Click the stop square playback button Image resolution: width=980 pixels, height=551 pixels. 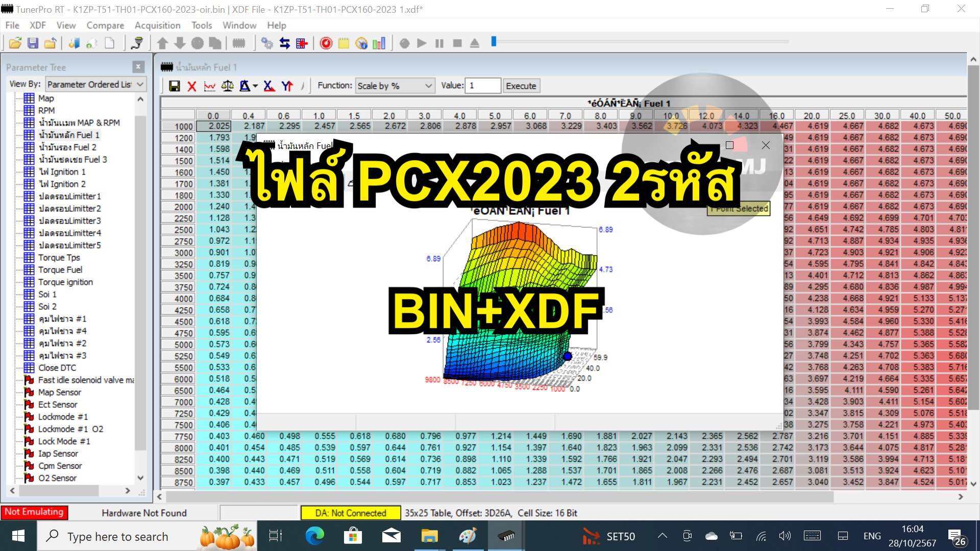pyautogui.click(x=457, y=43)
